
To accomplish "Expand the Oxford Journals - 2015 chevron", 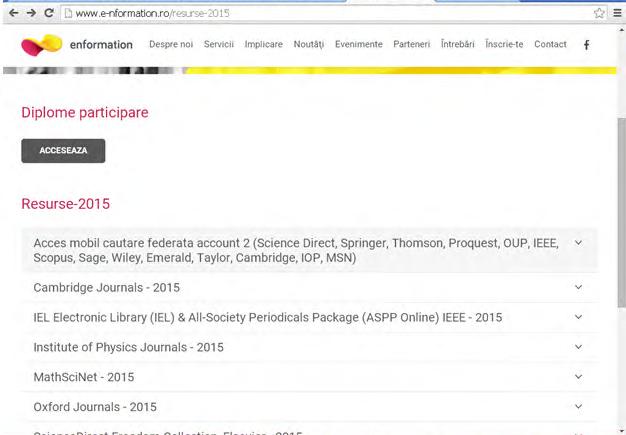I will [578, 406].
